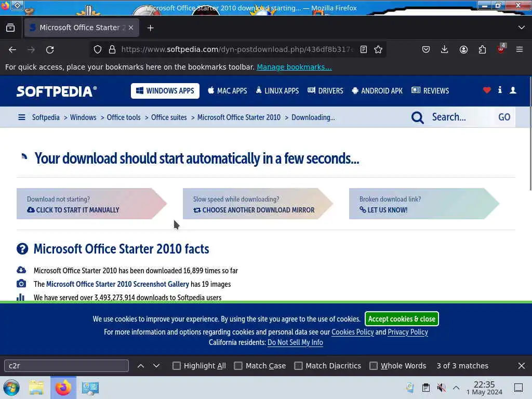Open the Privacy Policy link

pos(408,332)
